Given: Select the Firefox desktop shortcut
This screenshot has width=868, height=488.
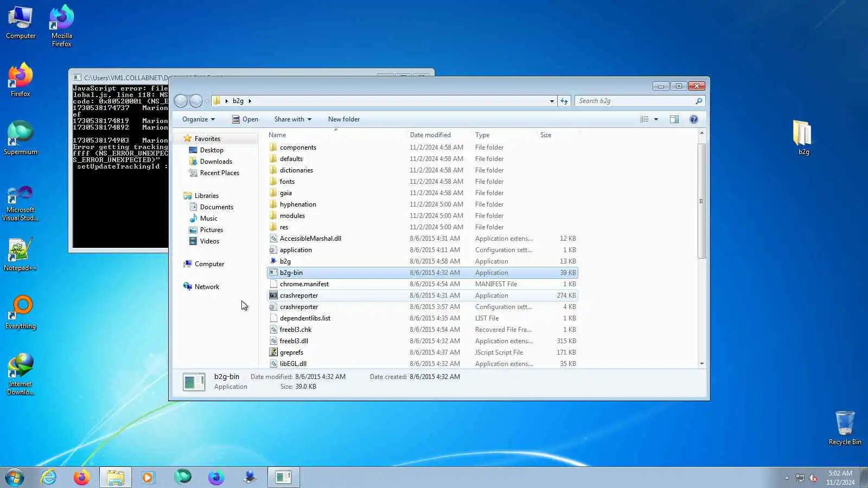Looking at the screenshot, I should tap(21, 80).
